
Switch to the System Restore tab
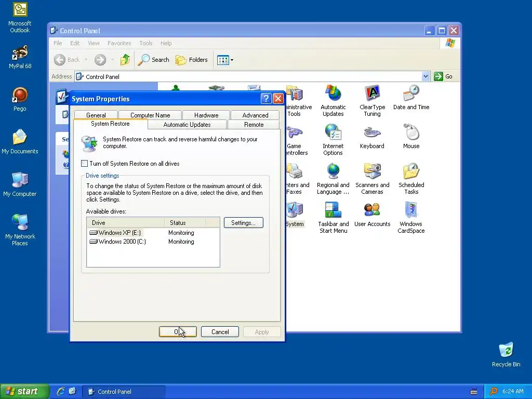tap(110, 124)
